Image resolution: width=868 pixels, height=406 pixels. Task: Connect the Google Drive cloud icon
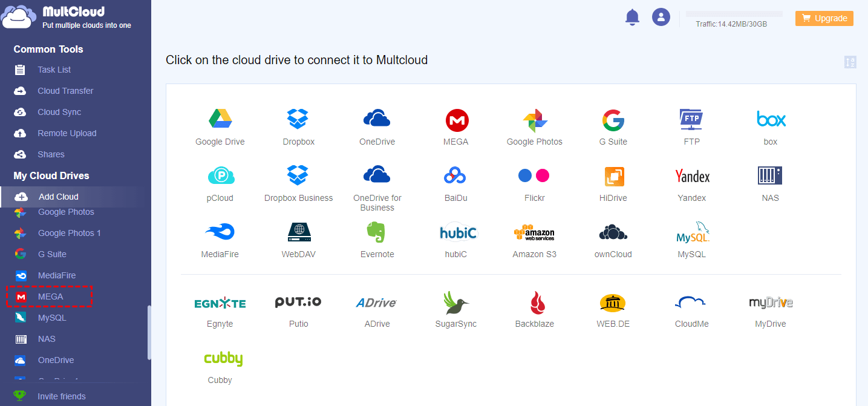pyautogui.click(x=220, y=119)
